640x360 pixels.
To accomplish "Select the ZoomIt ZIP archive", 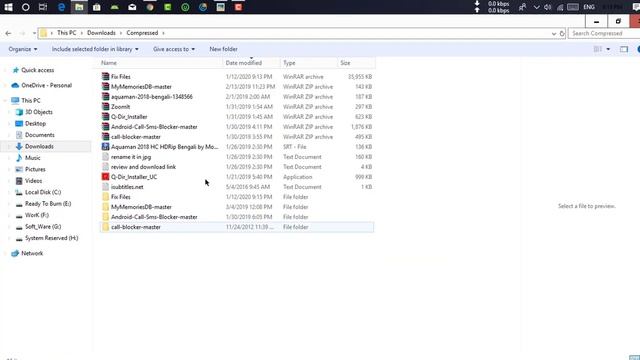I will click(x=237, y=107).
